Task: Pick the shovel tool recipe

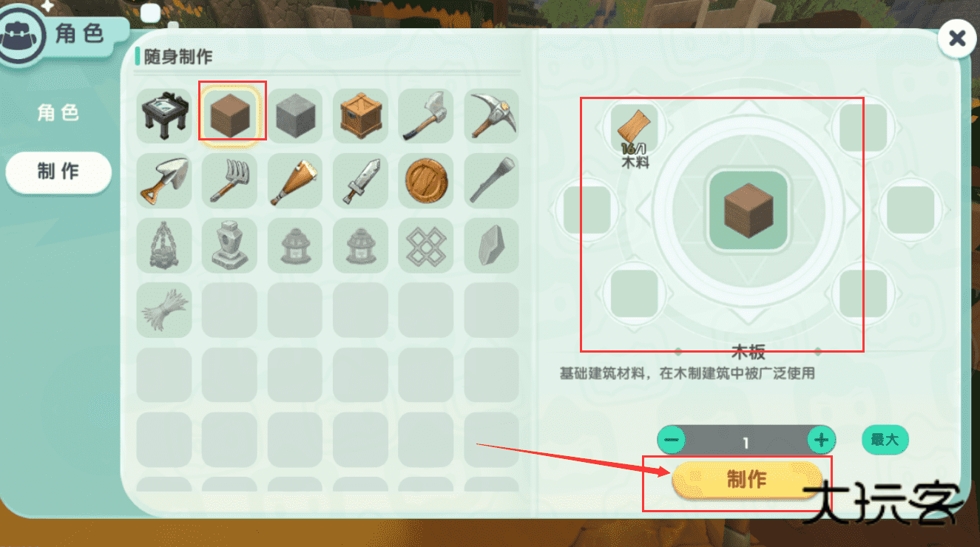Action: pos(164,181)
